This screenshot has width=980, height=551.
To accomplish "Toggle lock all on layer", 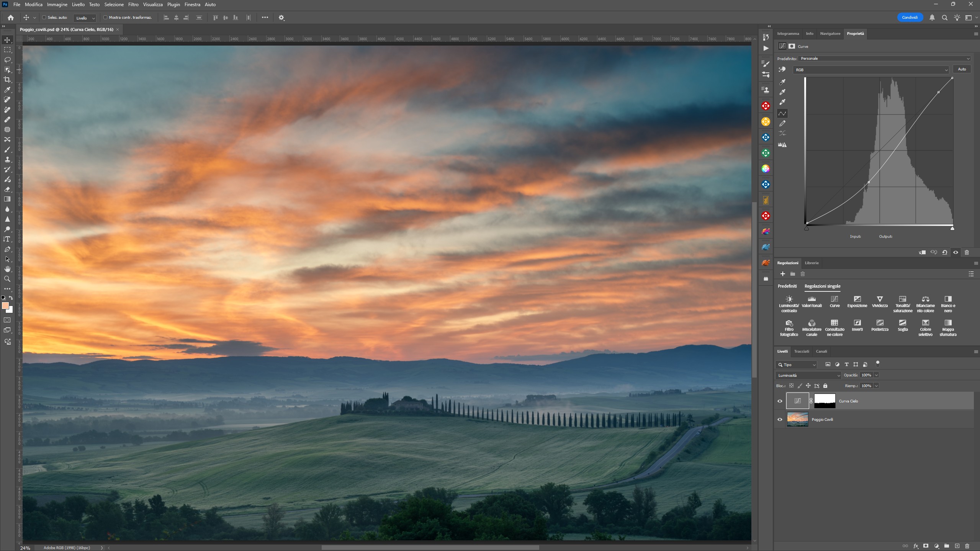I will coord(825,386).
